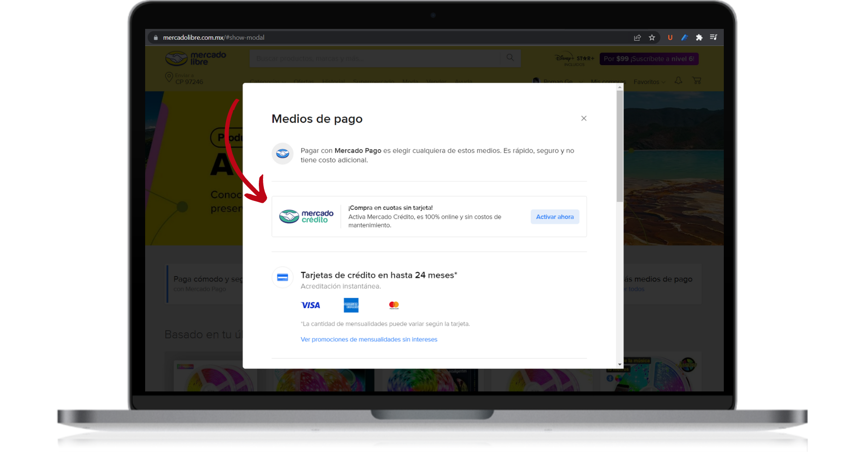Click the American Express icon

[x=351, y=305]
